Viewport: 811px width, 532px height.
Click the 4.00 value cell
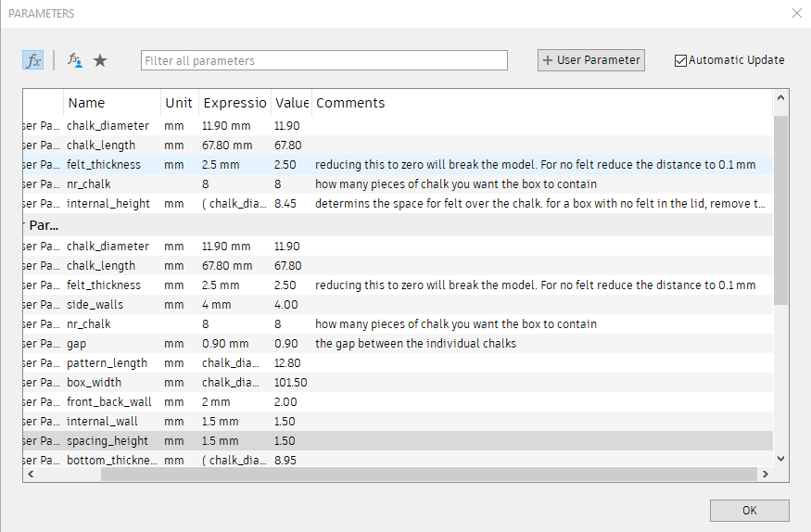286,305
